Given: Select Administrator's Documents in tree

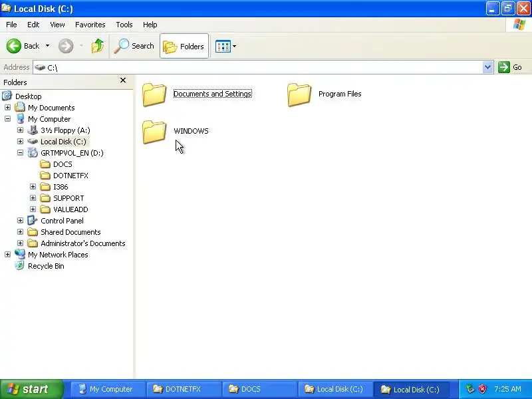Looking at the screenshot, I should click(82, 243).
